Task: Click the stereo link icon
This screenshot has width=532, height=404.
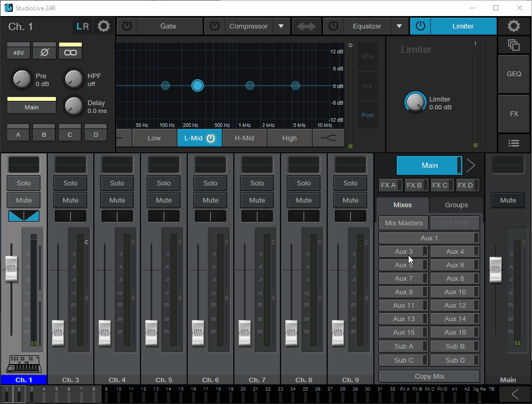Action: (x=71, y=53)
